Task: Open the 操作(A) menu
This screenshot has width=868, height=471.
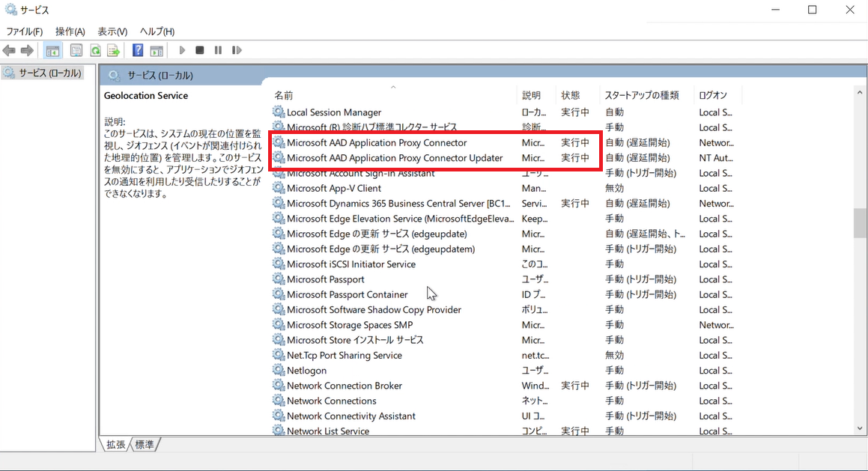Action: (70, 31)
